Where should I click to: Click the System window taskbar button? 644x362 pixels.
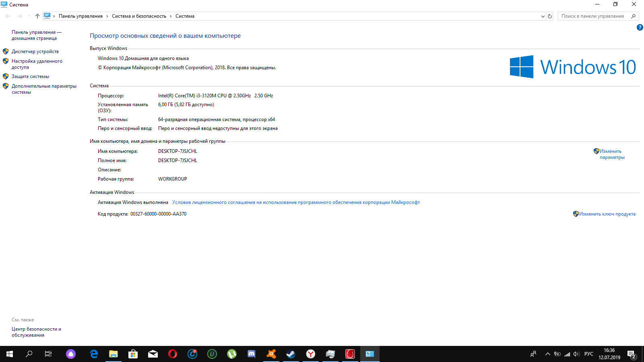370,354
